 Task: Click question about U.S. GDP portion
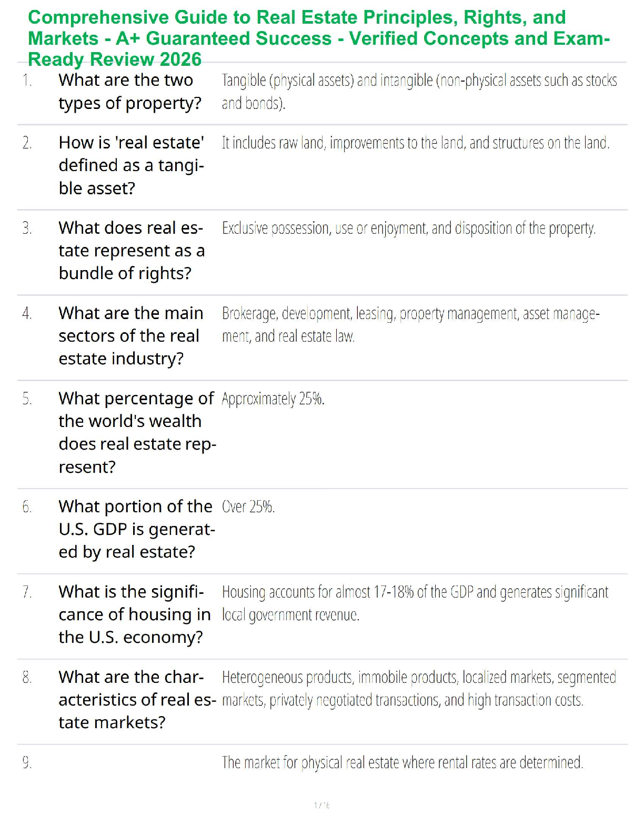click(136, 529)
